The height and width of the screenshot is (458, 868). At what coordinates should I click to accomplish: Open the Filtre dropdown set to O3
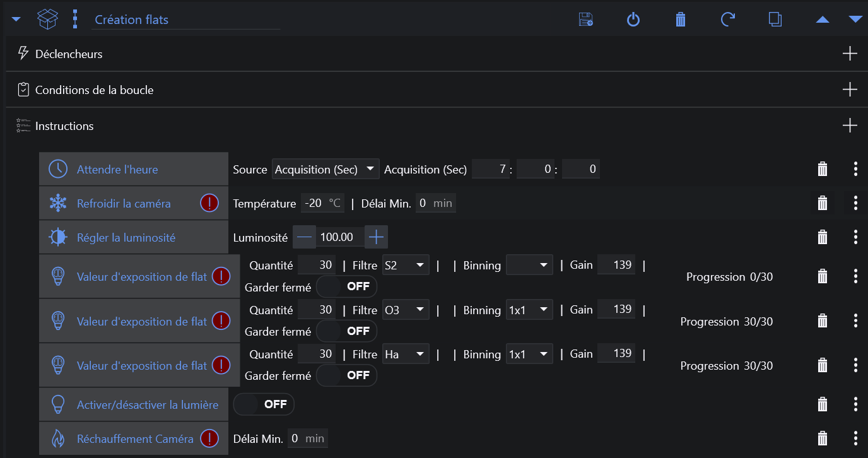click(x=406, y=310)
